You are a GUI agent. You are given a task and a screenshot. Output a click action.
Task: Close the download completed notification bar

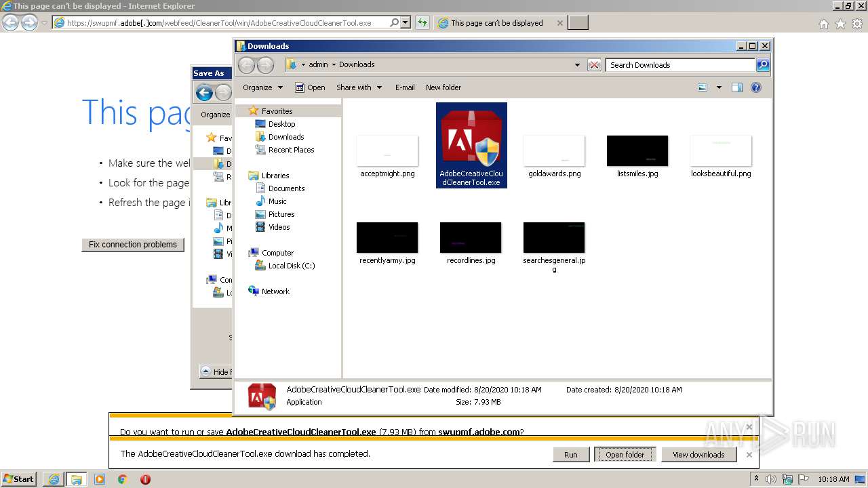pyautogui.click(x=749, y=455)
